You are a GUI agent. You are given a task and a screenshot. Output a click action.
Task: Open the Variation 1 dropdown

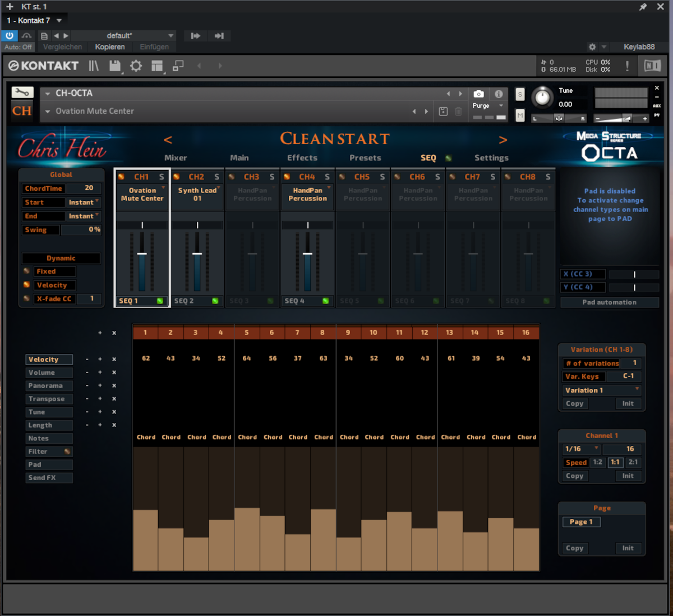[x=602, y=390]
